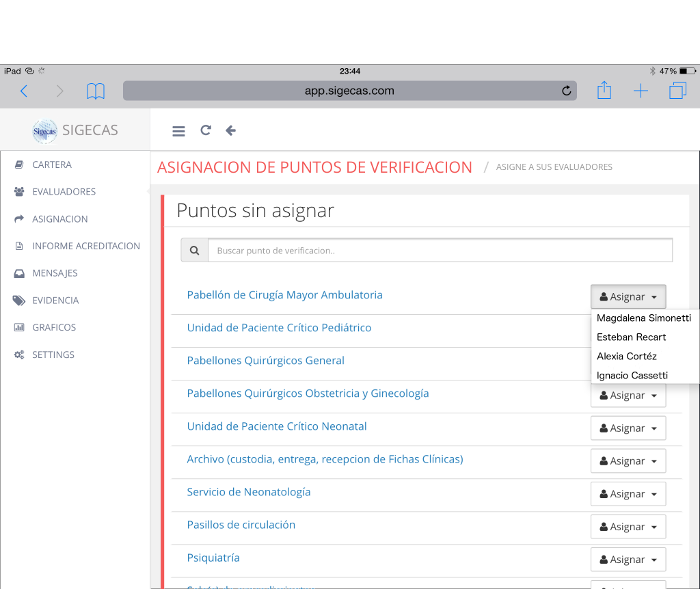Click the SIGECAS logo
700x615 pixels.
point(75,130)
